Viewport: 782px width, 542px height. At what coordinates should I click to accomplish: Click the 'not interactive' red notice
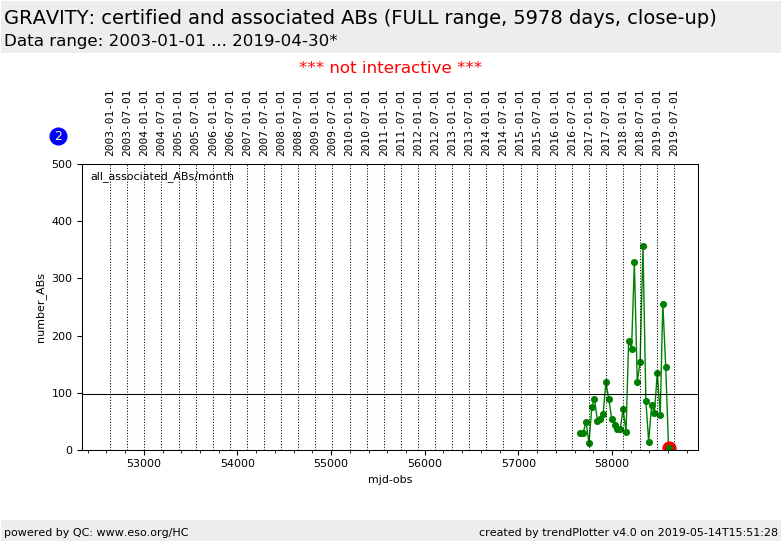[x=390, y=68]
